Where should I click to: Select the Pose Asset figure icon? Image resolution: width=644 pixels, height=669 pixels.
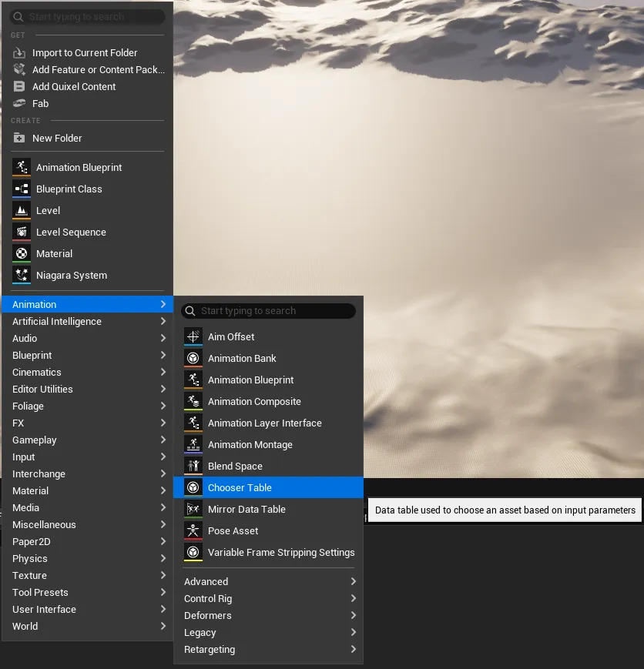pos(193,530)
